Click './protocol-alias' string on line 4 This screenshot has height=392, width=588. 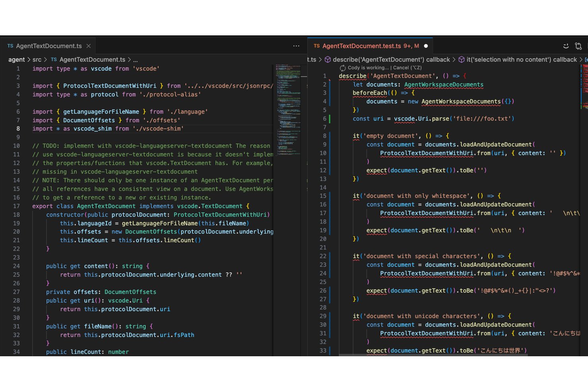pyautogui.click(x=170, y=95)
